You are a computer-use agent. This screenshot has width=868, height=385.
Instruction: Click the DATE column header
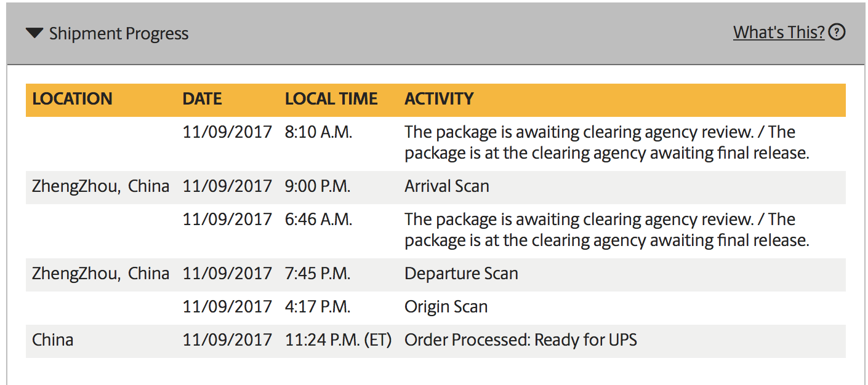[x=202, y=99]
